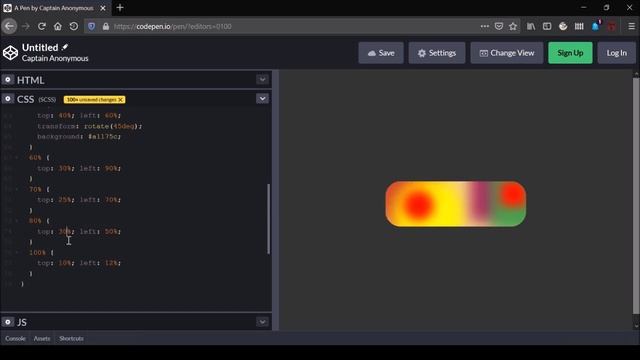Expand the HTML editor dropdown
Image resolution: width=640 pixels, height=360 pixels.
click(262, 80)
